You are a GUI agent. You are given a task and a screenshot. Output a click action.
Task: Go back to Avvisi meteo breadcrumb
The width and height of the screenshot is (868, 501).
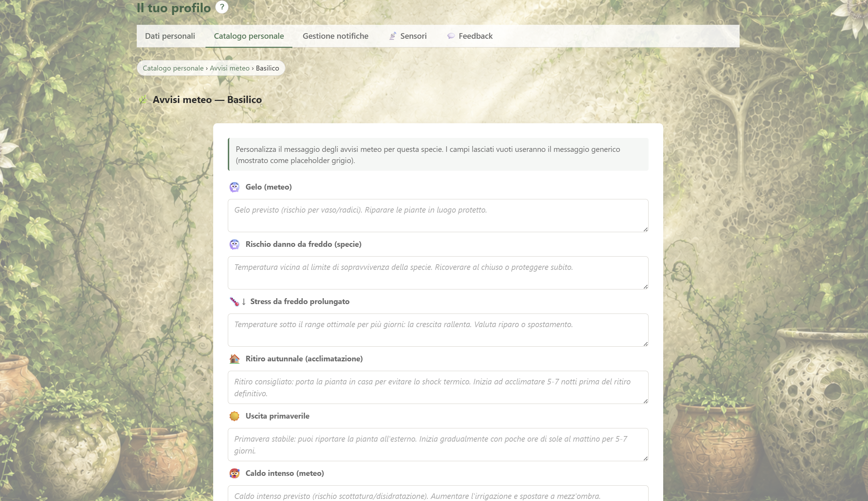click(230, 68)
